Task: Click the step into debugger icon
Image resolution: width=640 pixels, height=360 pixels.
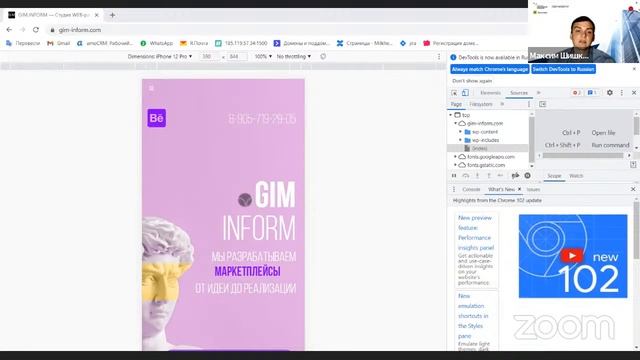Action: [x=477, y=176]
